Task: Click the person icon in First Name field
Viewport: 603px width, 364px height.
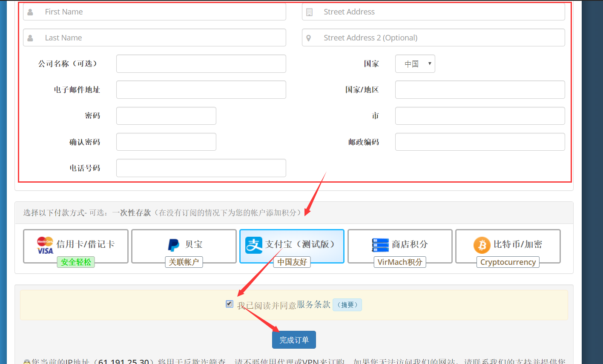Action: pos(30,12)
